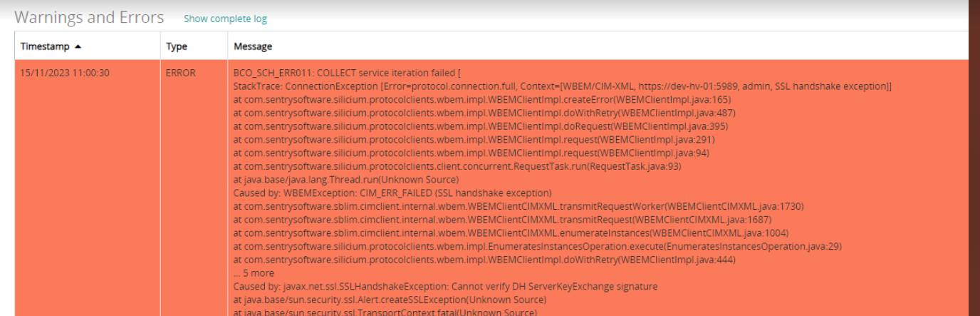Viewport: 980px width, 316px height.
Task: Select the StackTrace ConnectionException line
Action: [x=563, y=86]
